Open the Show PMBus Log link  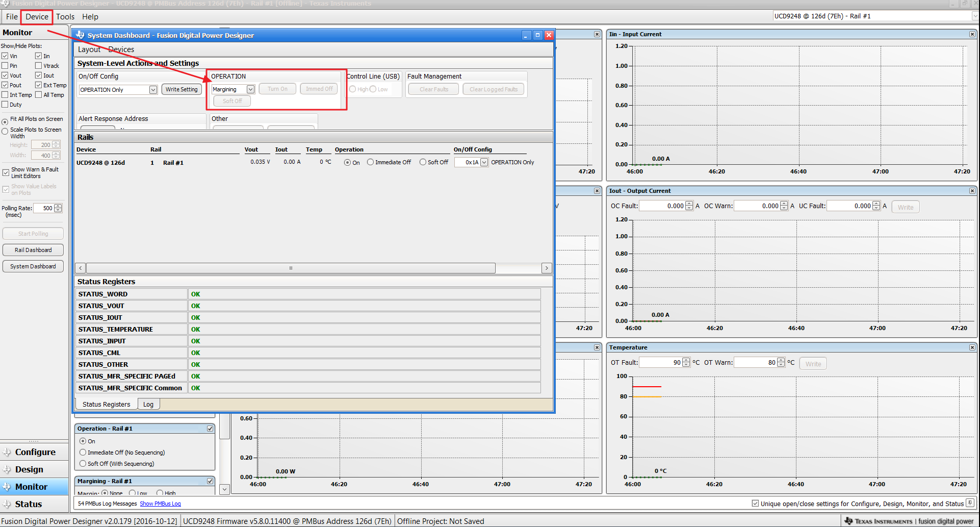(160, 504)
